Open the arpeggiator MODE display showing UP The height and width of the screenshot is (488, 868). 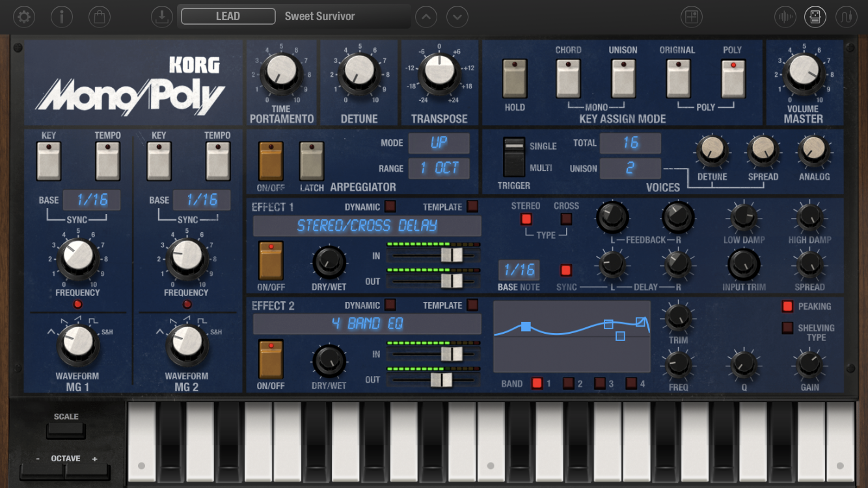tap(439, 143)
